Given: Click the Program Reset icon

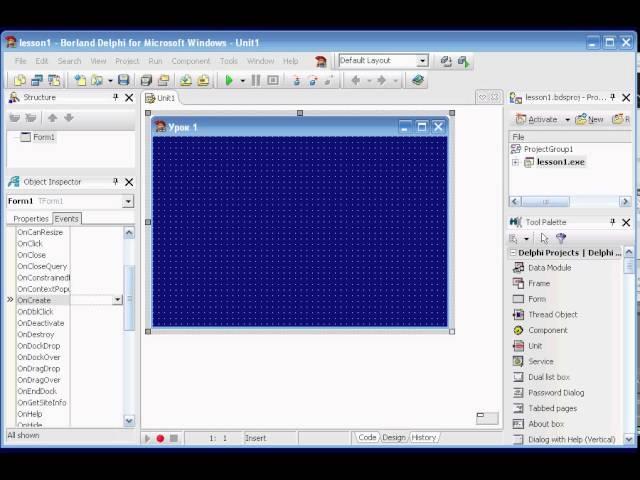Looking at the screenshot, I should point(273,80).
